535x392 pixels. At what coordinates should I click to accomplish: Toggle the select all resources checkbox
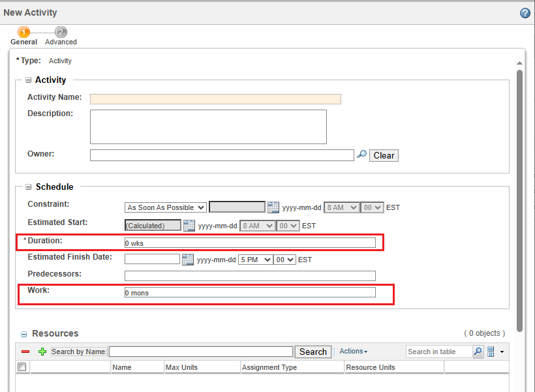click(x=22, y=367)
